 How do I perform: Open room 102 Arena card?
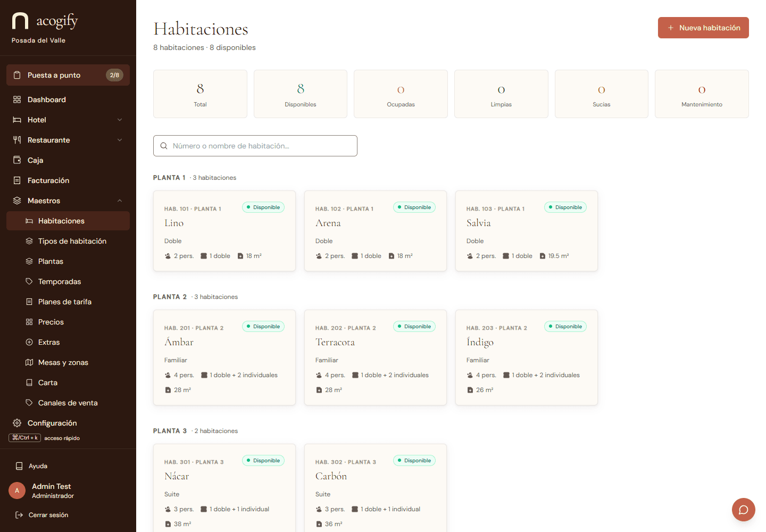pyautogui.click(x=376, y=231)
